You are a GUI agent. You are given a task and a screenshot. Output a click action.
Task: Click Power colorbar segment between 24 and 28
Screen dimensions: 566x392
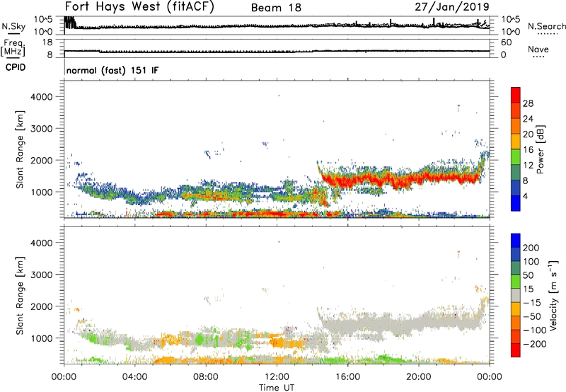516,110
